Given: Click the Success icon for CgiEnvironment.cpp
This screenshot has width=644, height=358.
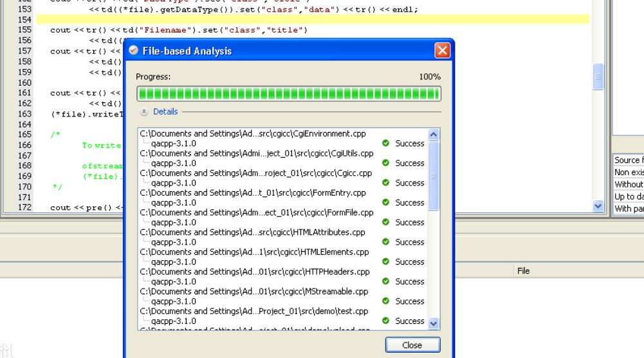Looking at the screenshot, I should pos(386,144).
